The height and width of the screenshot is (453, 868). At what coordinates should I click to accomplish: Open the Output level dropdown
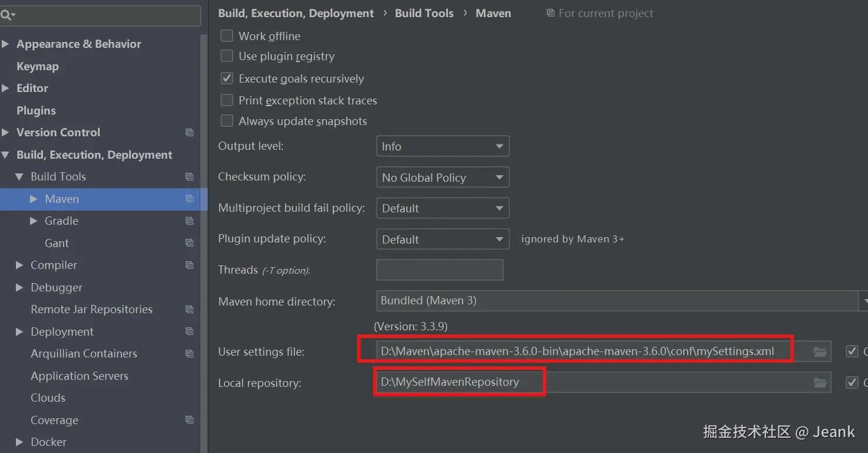(442, 146)
